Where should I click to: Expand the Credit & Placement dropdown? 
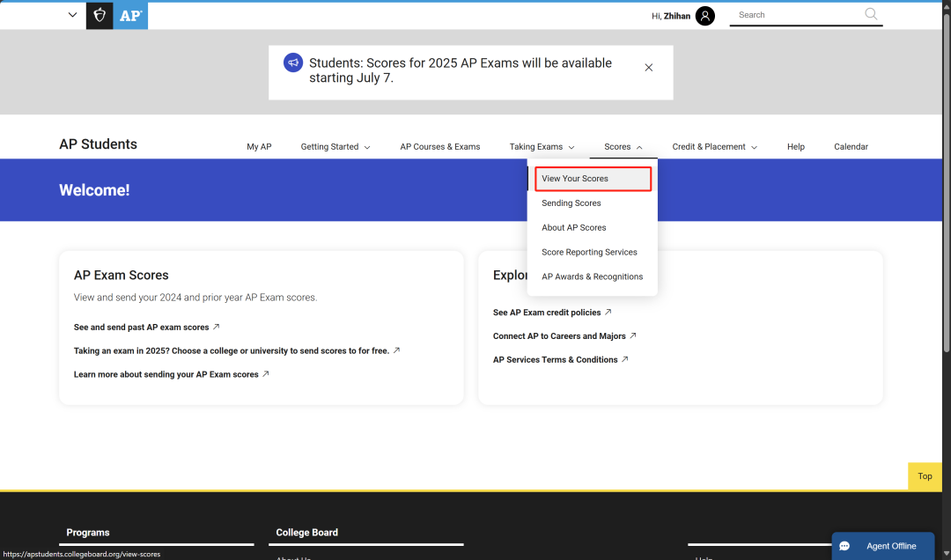[714, 147]
